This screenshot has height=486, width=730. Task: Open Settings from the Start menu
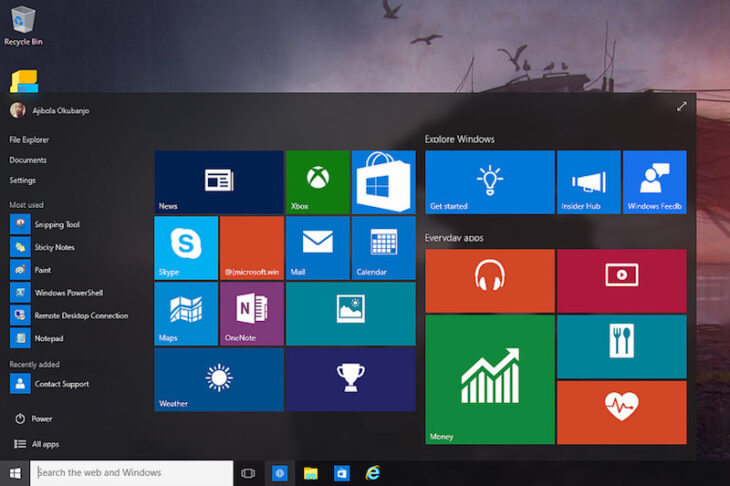click(23, 180)
